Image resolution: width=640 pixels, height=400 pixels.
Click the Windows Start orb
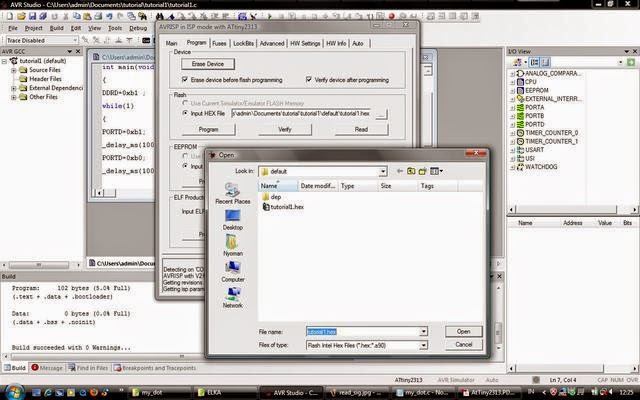(x=15, y=392)
